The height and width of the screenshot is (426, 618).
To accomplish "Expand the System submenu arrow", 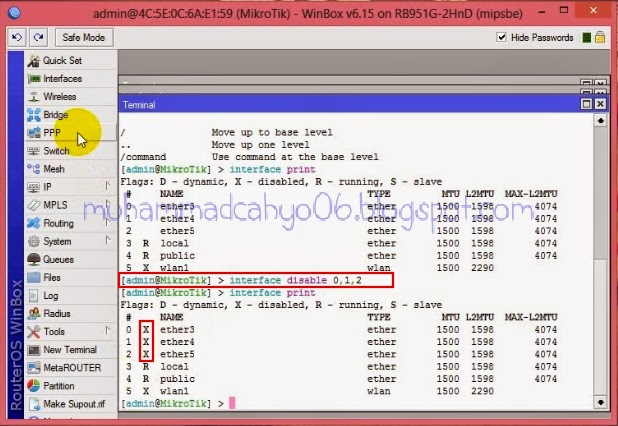I will click(108, 240).
